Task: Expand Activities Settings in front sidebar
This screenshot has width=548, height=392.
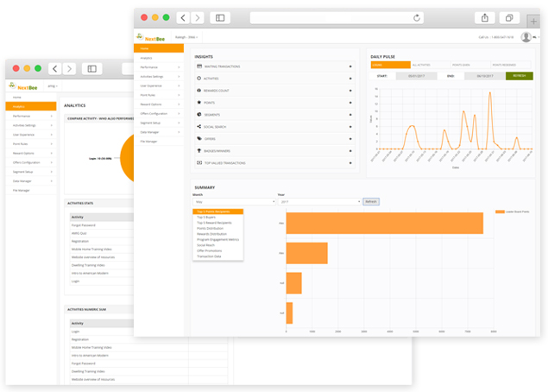Action: point(179,76)
